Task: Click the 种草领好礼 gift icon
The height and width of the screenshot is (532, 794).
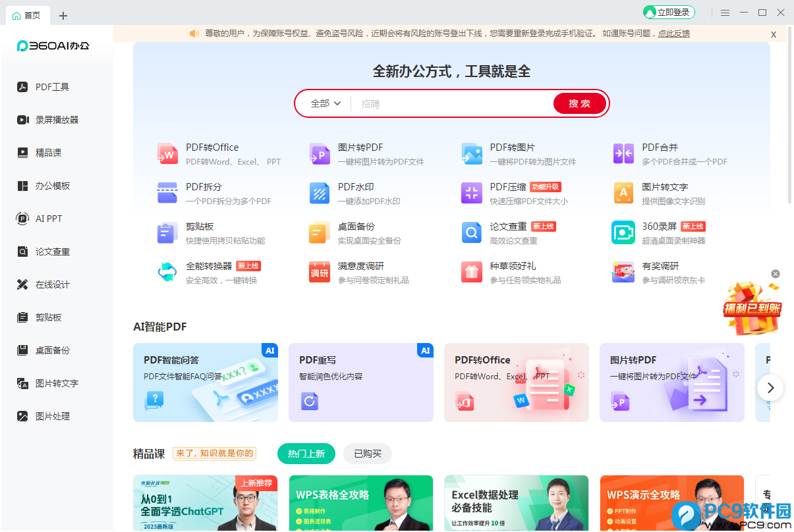Action: pyautogui.click(x=472, y=272)
